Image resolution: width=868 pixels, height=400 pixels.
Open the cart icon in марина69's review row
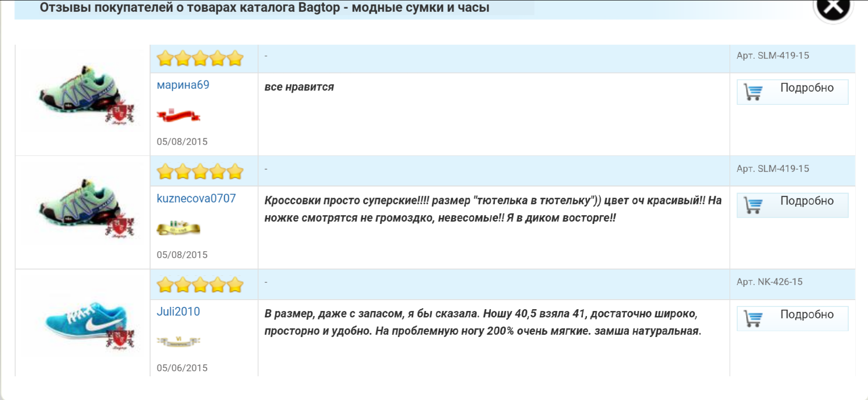753,92
